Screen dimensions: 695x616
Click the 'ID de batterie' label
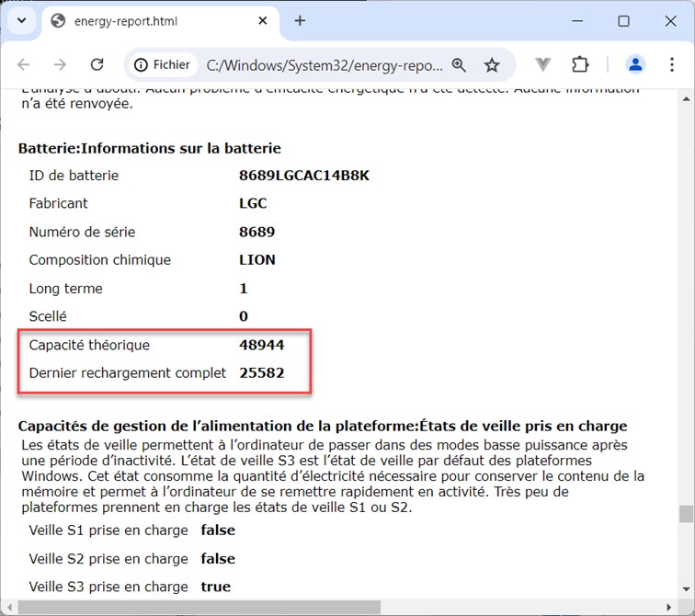74,176
